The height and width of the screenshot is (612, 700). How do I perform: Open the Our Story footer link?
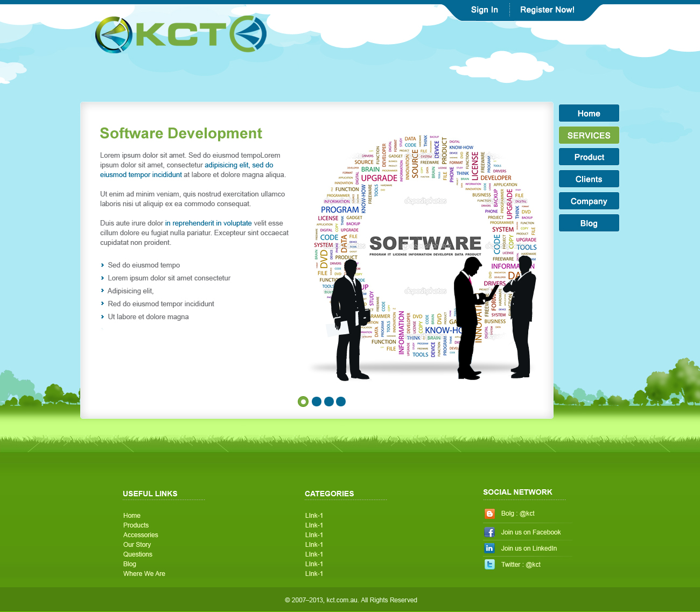tap(137, 545)
